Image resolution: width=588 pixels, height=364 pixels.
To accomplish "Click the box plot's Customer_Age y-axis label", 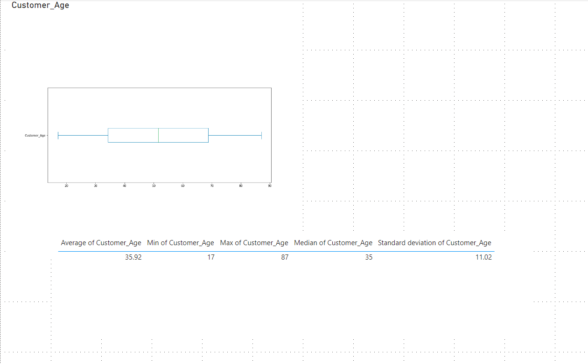I will pos(35,136).
